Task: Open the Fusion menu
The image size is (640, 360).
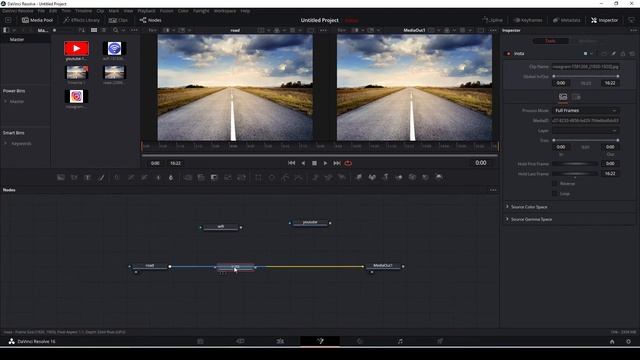Action: click(x=166, y=11)
